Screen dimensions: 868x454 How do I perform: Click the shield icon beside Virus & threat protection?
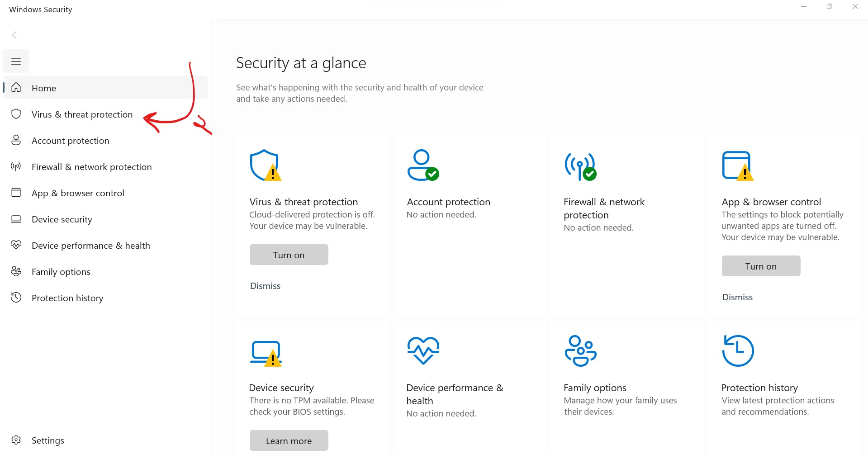[x=16, y=114]
